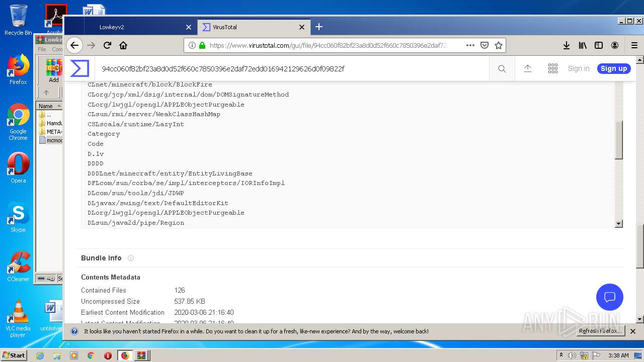Image resolution: width=644 pixels, height=362 pixels.
Task: Open the Firefox account icon
Action: pyautogui.click(x=615, y=45)
